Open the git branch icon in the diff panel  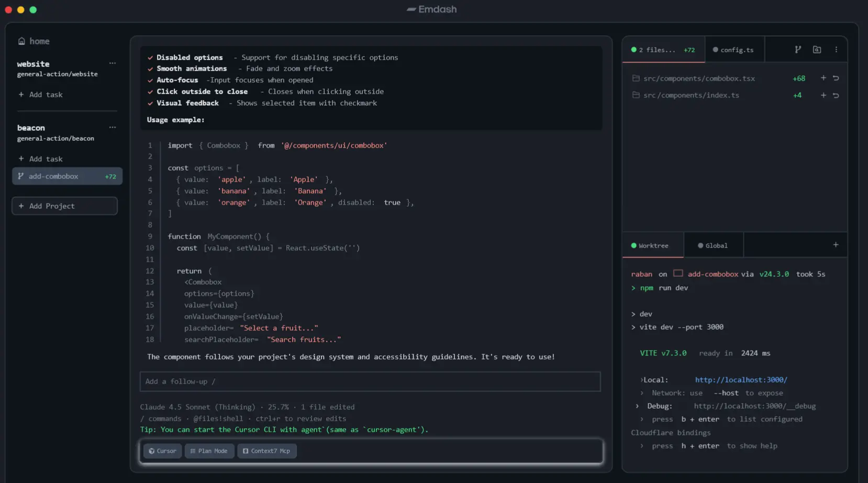[x=797, y=49]
